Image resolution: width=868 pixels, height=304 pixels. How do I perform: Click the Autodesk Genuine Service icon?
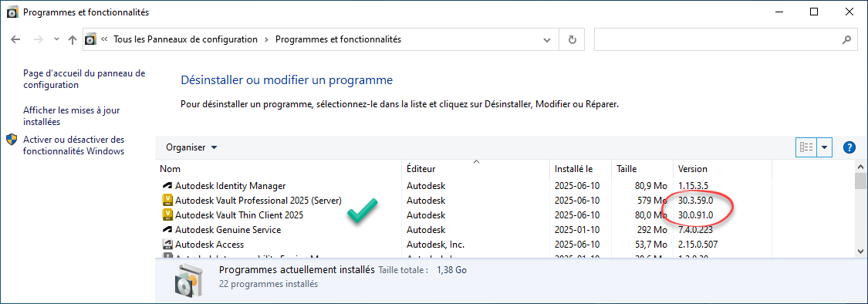167,229
